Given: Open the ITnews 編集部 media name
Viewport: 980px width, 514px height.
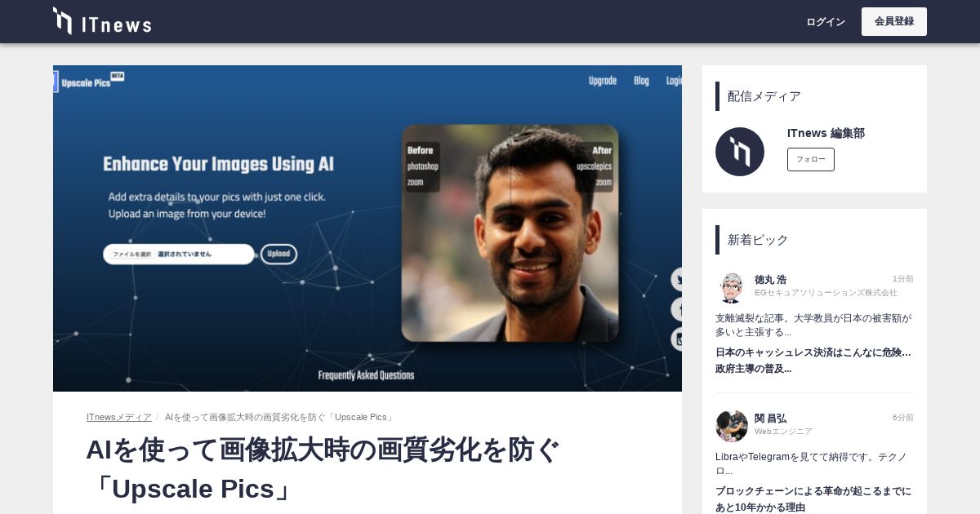Looking at the screenshot, I should click(x=826, y=133).
